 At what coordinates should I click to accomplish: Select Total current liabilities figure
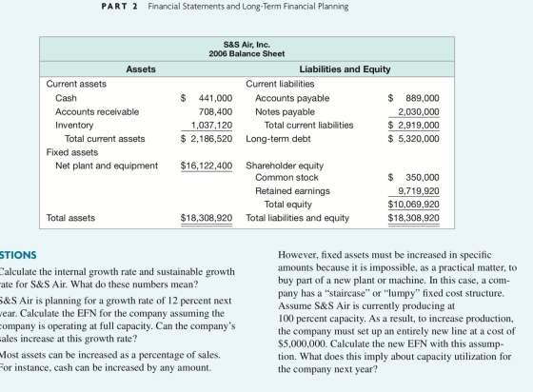(x=414, y=126)
